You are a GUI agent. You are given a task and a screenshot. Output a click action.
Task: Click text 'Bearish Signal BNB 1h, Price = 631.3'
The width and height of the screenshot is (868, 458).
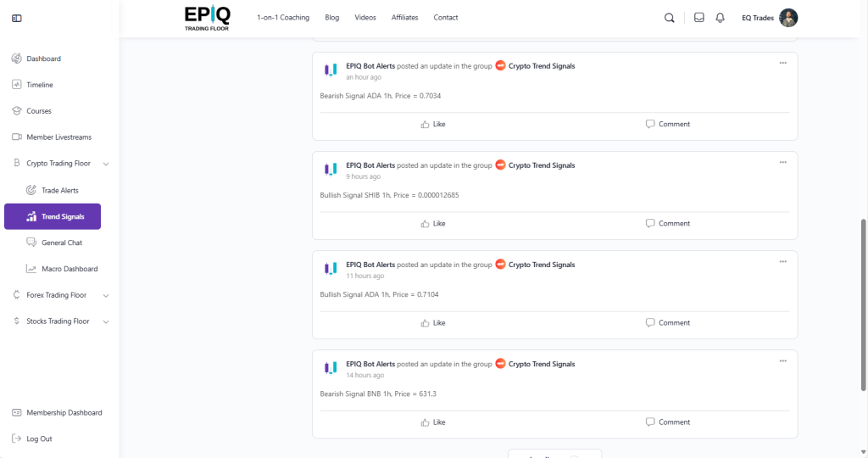pos(378,394)
